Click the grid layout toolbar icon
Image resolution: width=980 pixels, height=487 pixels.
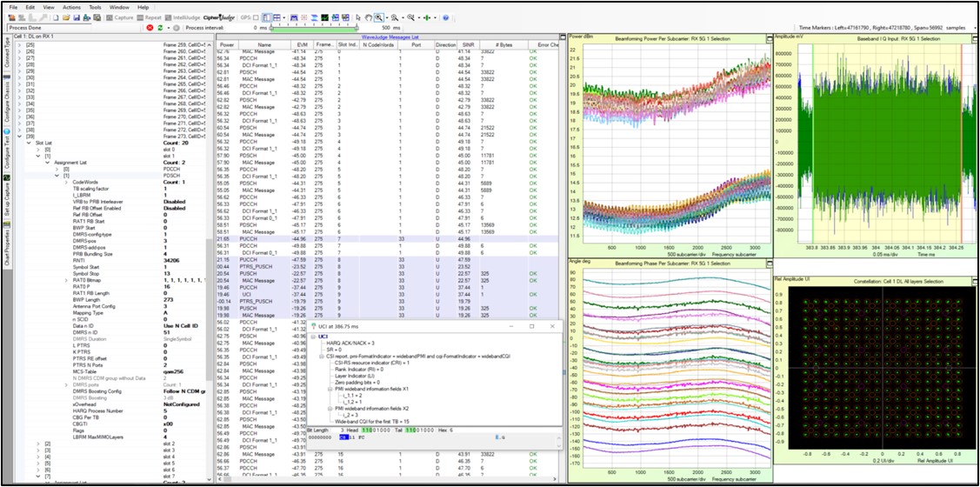click(277, 17)
